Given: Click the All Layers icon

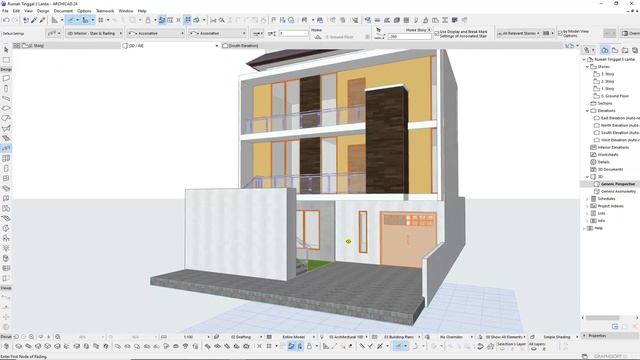Looking at the screenshot, I should point(534,349).
